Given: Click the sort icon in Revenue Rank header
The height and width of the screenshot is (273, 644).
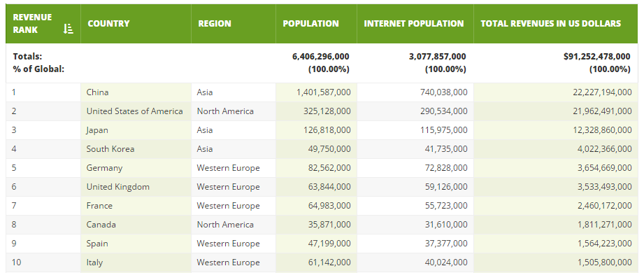Looking at the screenshot, I should tap(69, 29).
